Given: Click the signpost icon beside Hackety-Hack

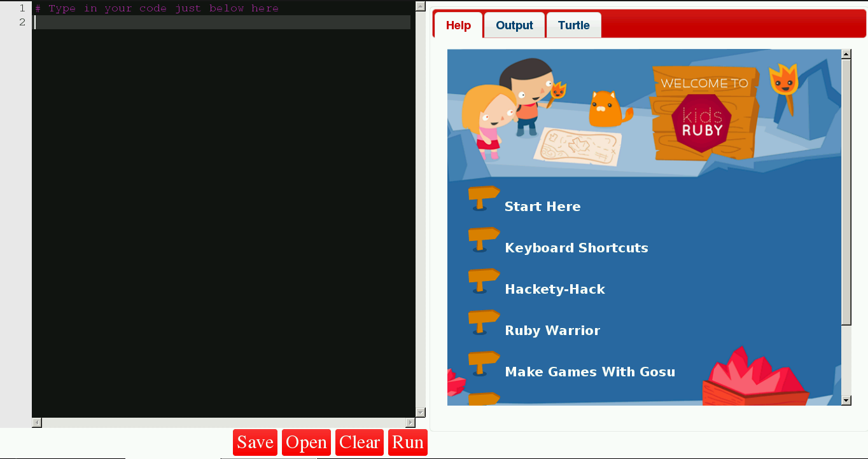Looking at the screenshot, I should point(484,281).
